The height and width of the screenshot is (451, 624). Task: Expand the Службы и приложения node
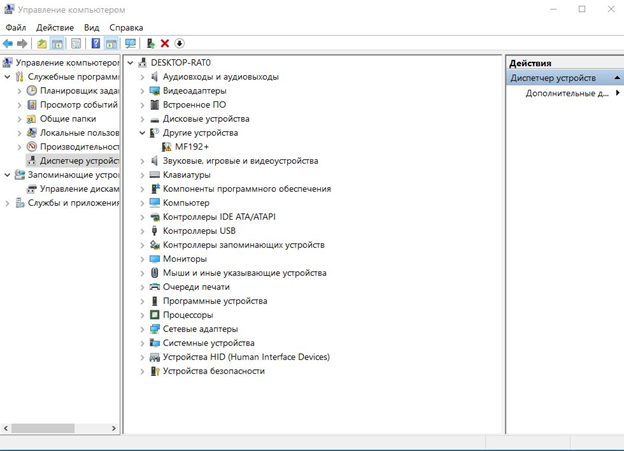tap(7, 203)
